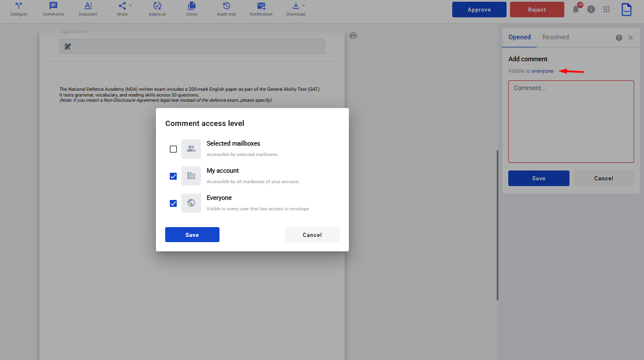This screenshot has height=360, width=644.
Task: Click the 'everyone' visibility link
Action: pos(542,71)
